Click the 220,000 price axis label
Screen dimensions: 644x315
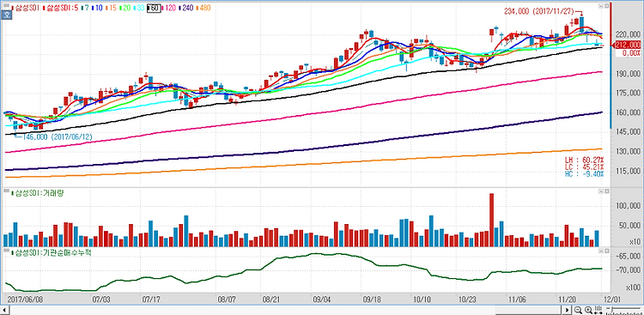point(627,34)
